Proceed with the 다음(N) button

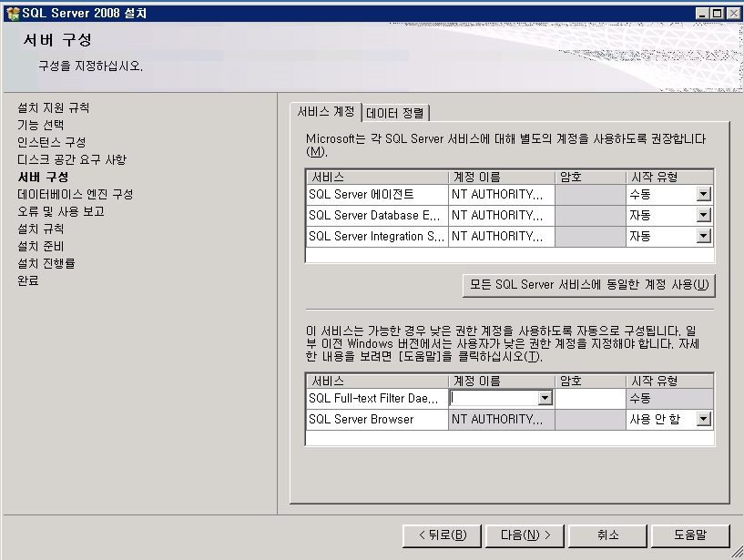pyautogui.click(x=525, y=535)
